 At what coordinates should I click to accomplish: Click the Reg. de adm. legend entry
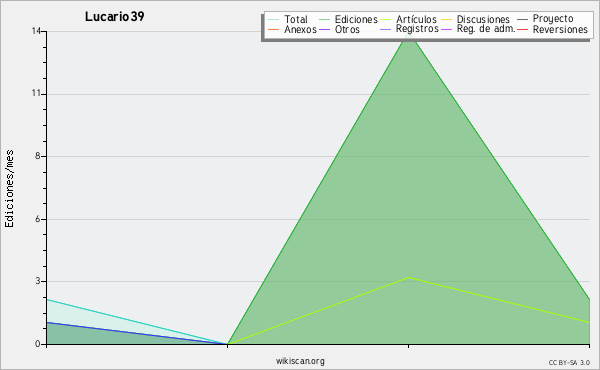(478, 29)
